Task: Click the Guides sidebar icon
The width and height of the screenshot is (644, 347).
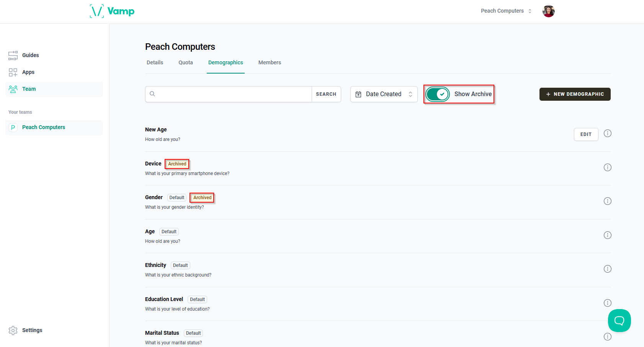Action: 13,56
